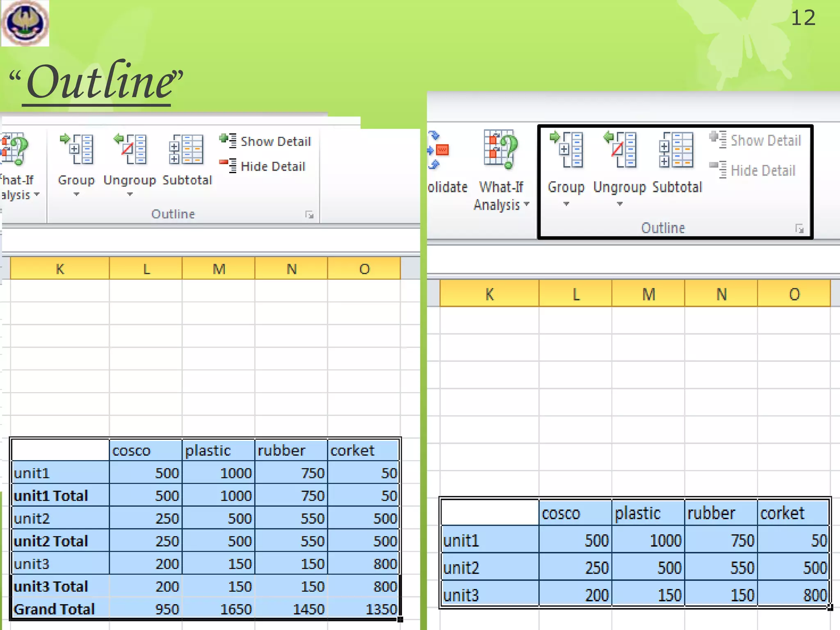840x630 pixels.
Task: Expand the What-If Analysis dropdown arrow on the right
Action: click(x=527, y=204)
